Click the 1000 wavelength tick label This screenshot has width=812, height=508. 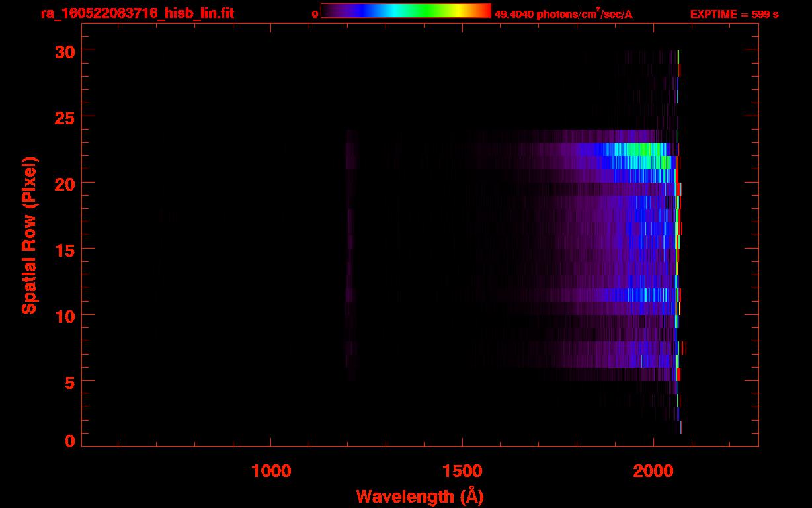(271, 471)
